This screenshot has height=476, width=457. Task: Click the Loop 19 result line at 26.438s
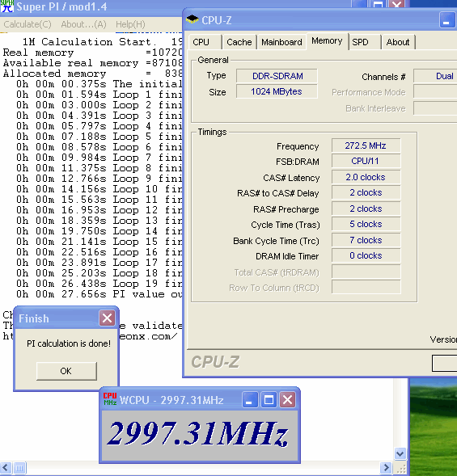tap(99, 283)
